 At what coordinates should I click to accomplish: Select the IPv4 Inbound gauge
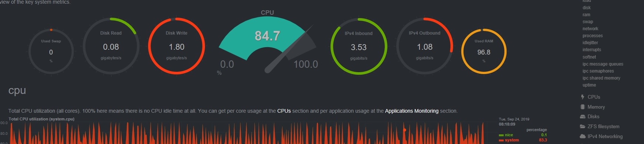359,46
